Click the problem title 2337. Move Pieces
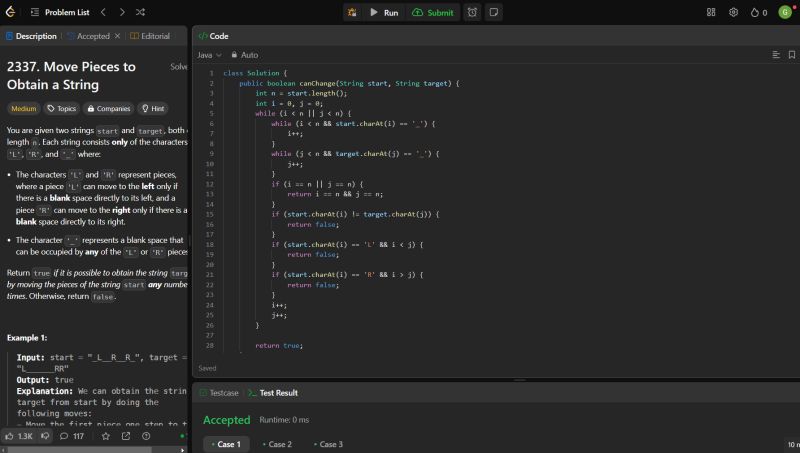Viewport: 800px width, 453px height. (71, 76)
